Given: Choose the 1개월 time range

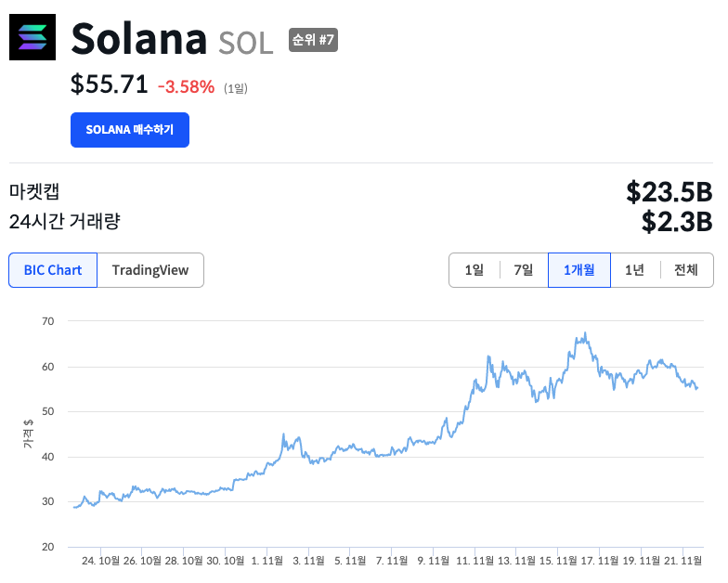Looking at the screenshot, I should tap(579, 270).
